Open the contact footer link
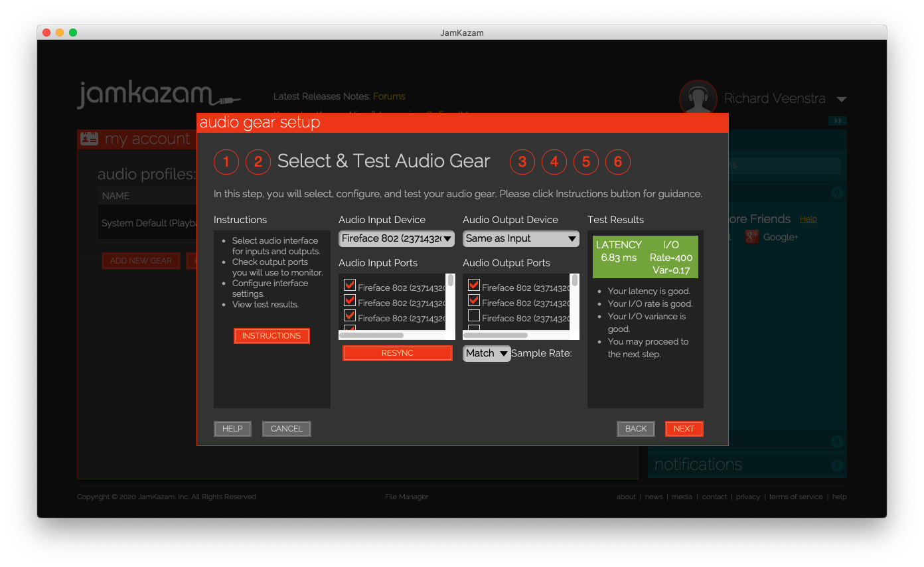This screenshot has height=567, width=924. tap(715, 497)
